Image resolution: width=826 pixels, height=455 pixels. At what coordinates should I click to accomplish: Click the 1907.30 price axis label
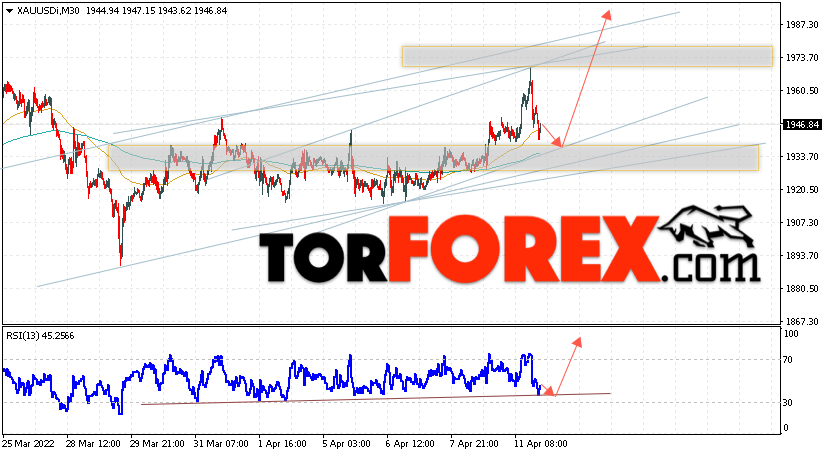pyautogui.click(x=802, y=223)
